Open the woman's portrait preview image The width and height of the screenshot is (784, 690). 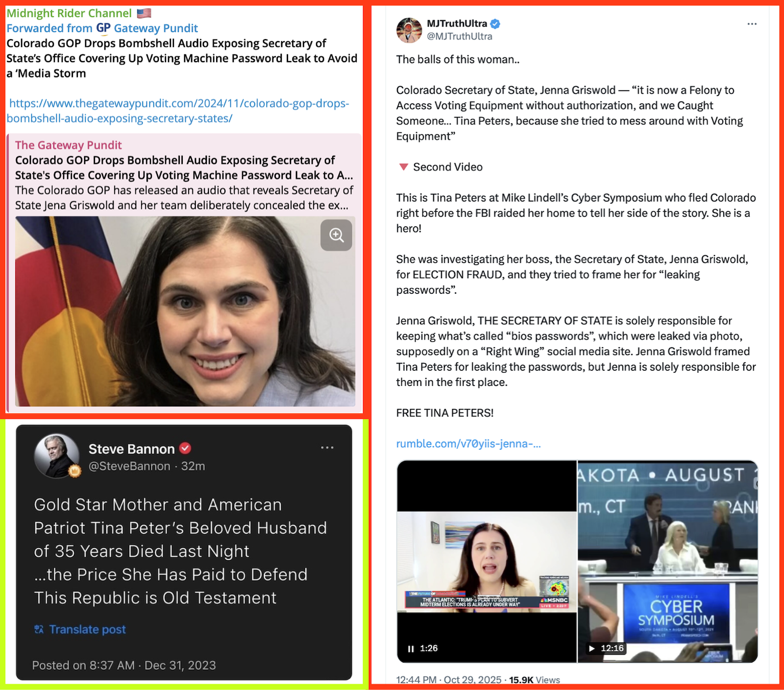(x=185, y=311)
